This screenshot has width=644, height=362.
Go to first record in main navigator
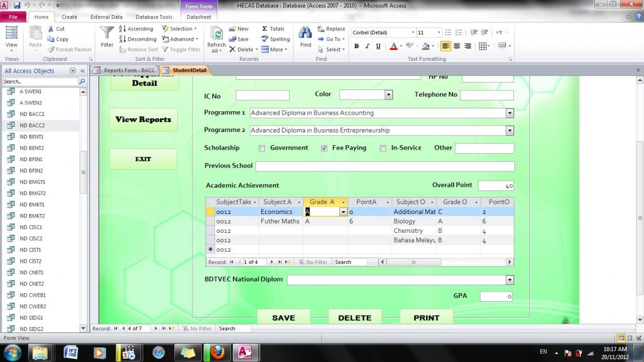click(x=115, y=328)
